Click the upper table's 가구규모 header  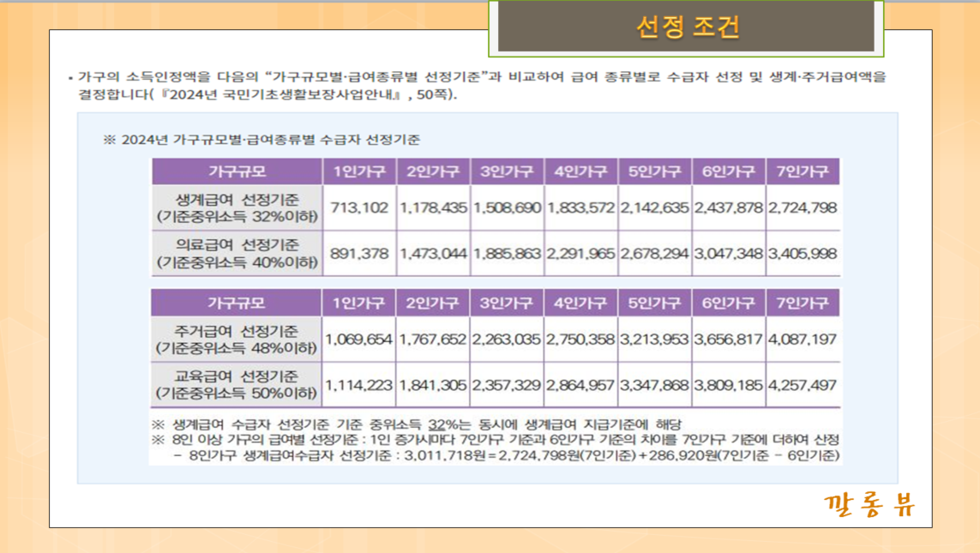coord(237,171)
